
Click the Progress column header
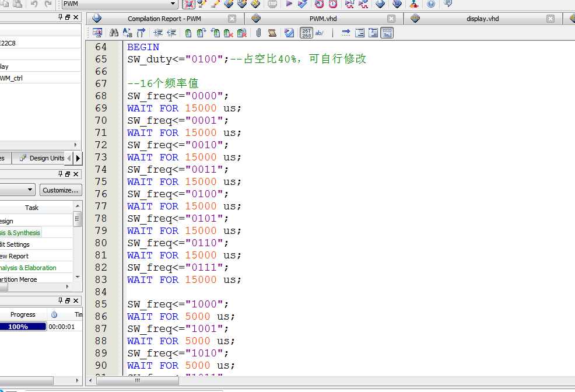23,314
